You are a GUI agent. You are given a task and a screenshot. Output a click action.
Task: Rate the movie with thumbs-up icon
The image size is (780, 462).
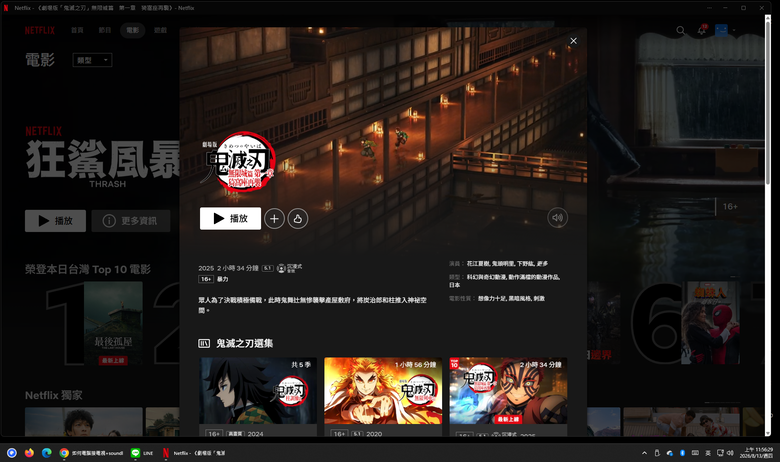click(297, 218)
